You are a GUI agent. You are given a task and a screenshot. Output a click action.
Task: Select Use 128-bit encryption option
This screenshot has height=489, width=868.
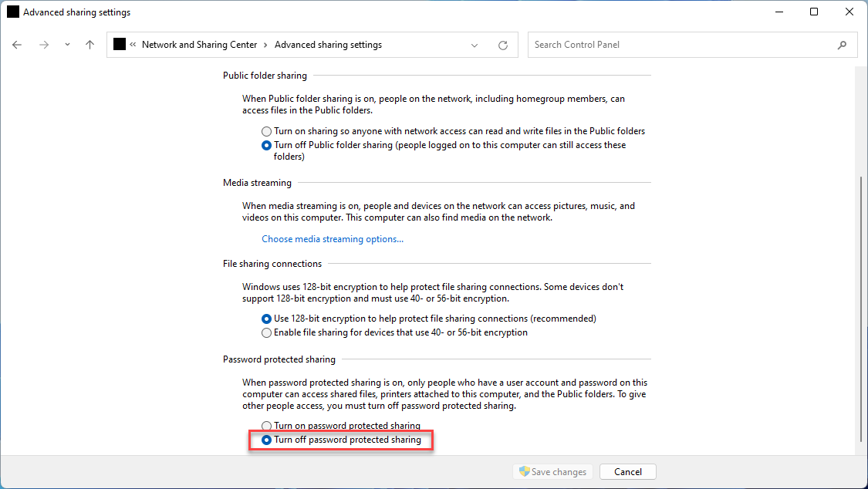click(429, 319)
